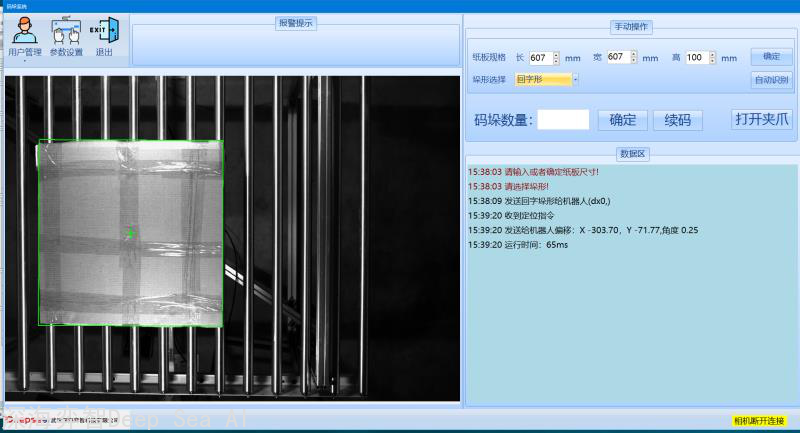Screen dimensions: 800x433
Task: Click the 自动识别 auto-detect button
Action: click(771, 80)
